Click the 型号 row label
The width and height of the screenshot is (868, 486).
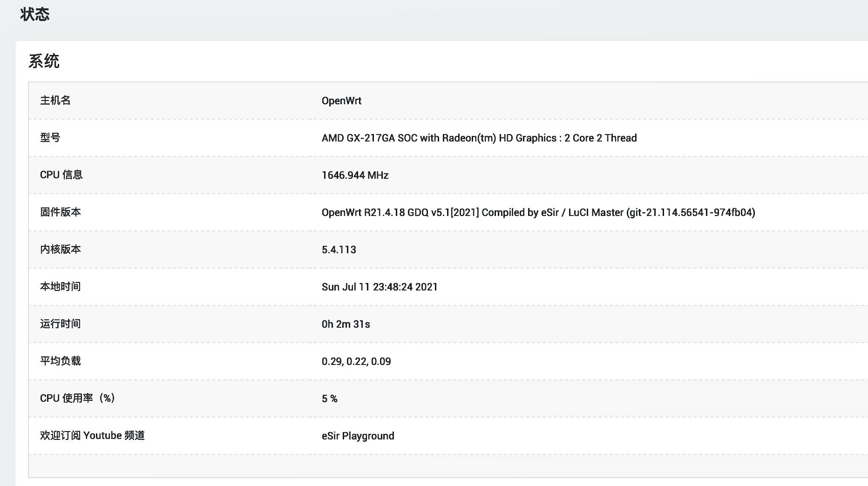tap(50, 138)
